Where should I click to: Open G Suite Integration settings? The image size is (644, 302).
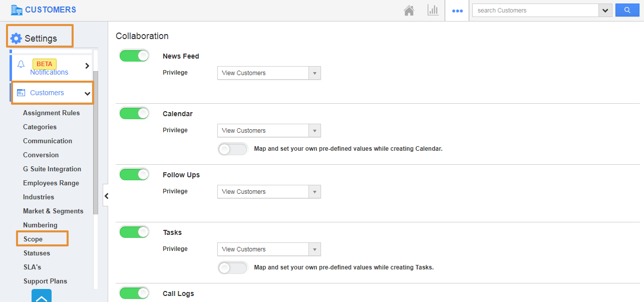pos(52,169)
